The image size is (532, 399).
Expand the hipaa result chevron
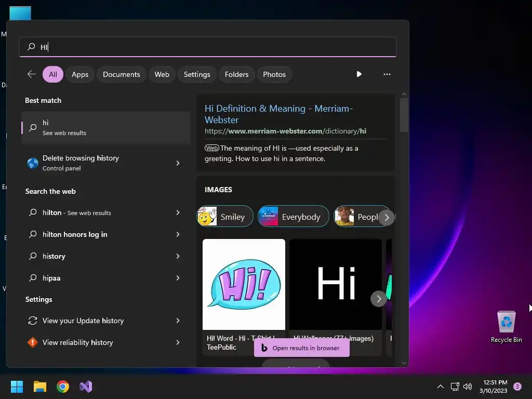coord(178,278)
